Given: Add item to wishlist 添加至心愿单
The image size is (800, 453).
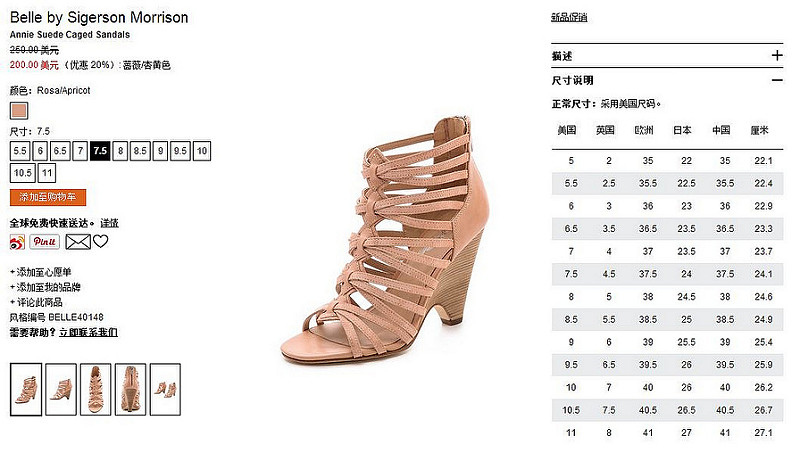Looking at the screenshot, I should (x=41, y=272).
